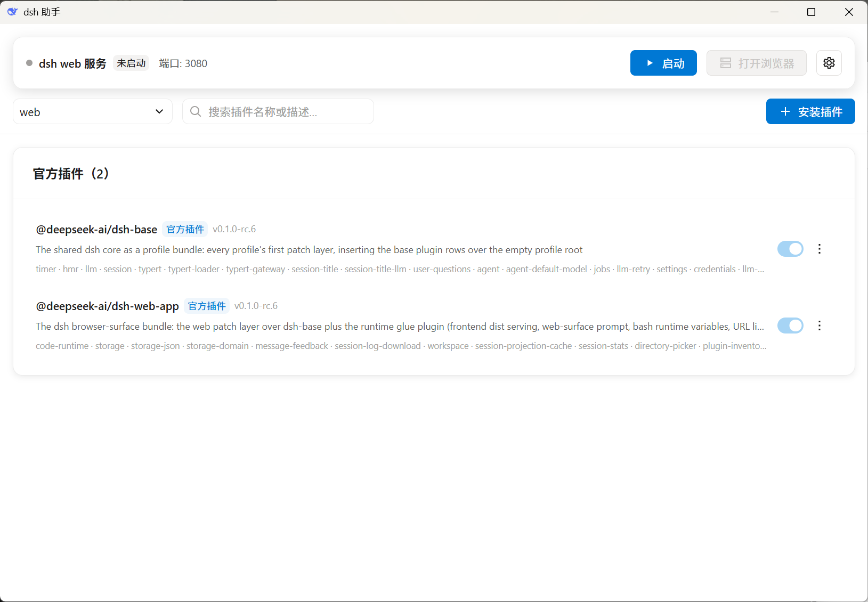The width and height of the screenshot is (868, 602).
Task: Open the settings gear icon
Action: pyautogui.click(x=829, y=63)
